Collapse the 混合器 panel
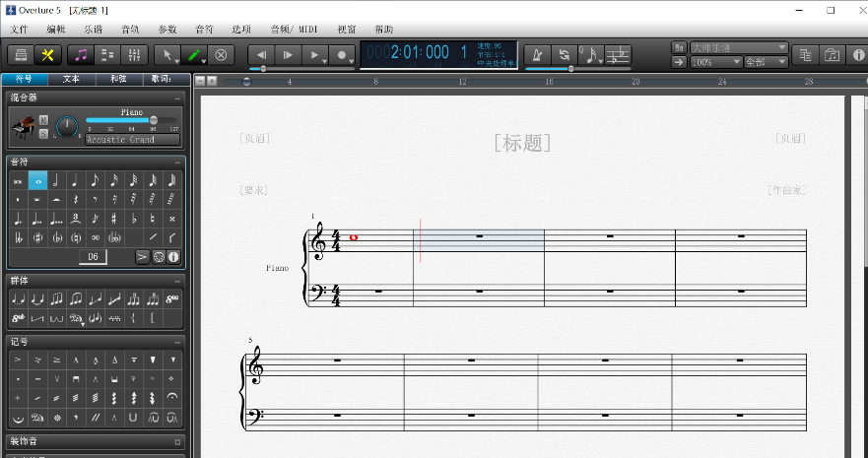868x458 pixels. (x=177, y=98)
